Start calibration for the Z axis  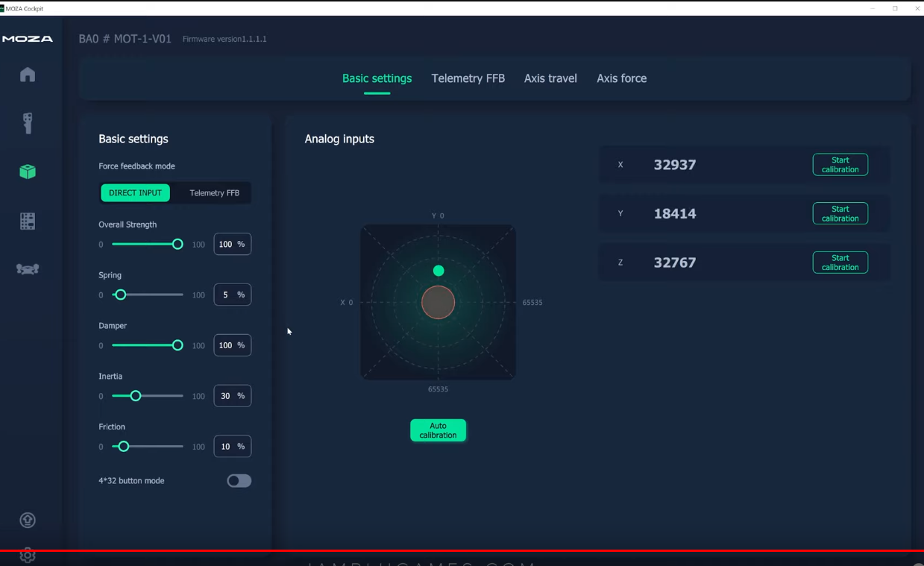click(840, 262)
